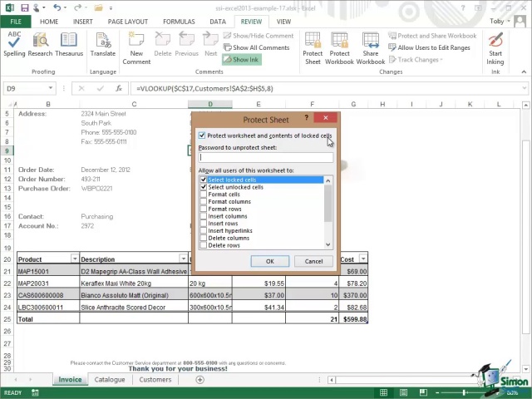Cancel the Protect Sheet dialog
Image resolution: width=532 pixels, height=399 pixels.
pos(313,261)
